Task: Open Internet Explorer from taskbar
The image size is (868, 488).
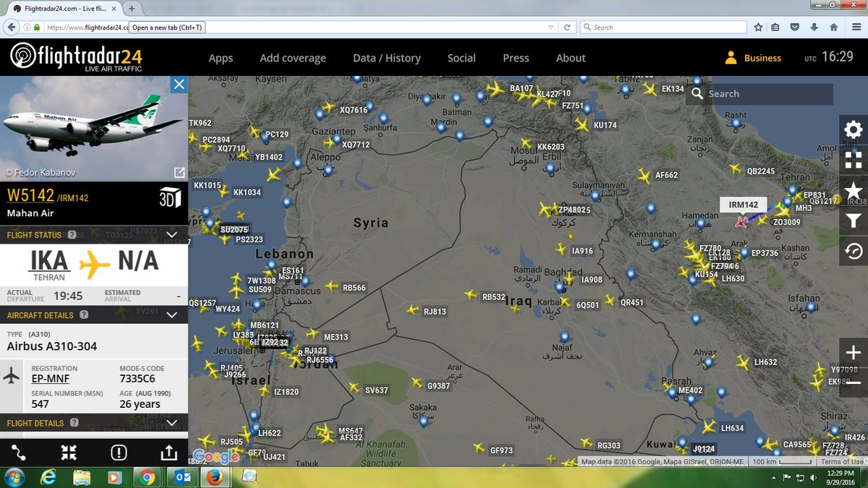Action: pos(50,477)
